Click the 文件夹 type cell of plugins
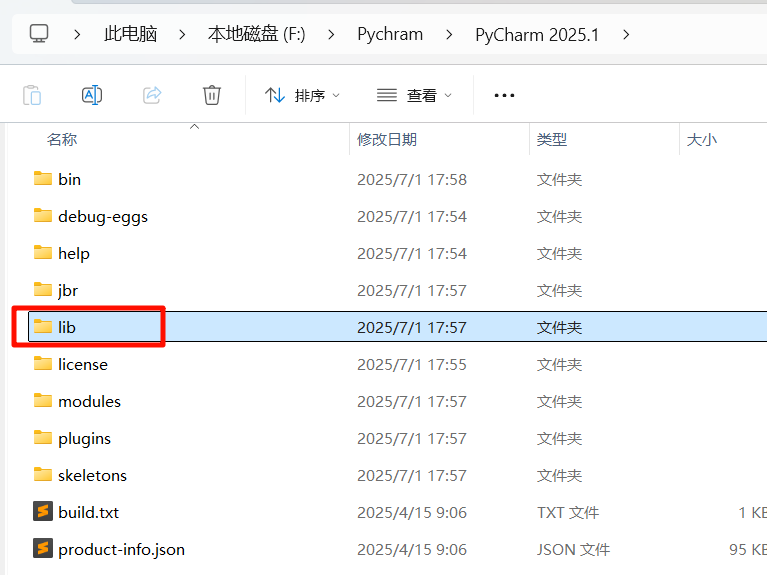This screenshot has height=575, width=767. [x=559, y=438]
